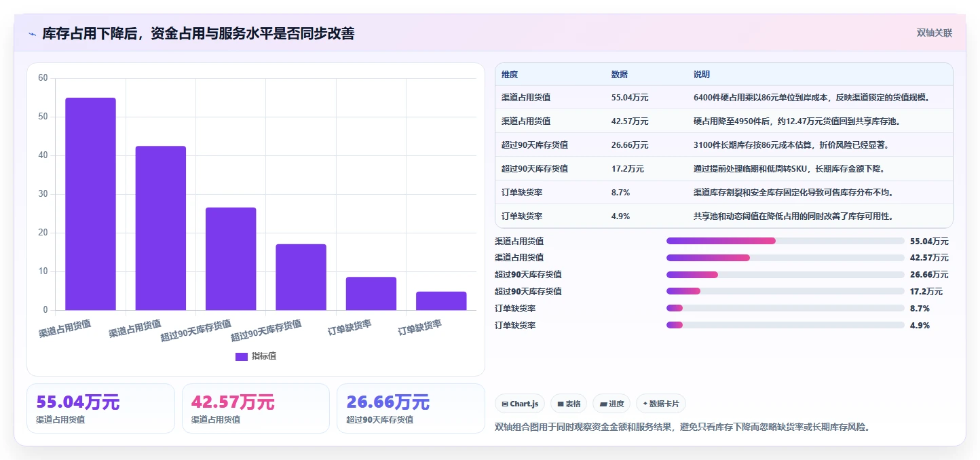
Task: Open the pink 42.57万元 KPI card
Action: point(256,408)
